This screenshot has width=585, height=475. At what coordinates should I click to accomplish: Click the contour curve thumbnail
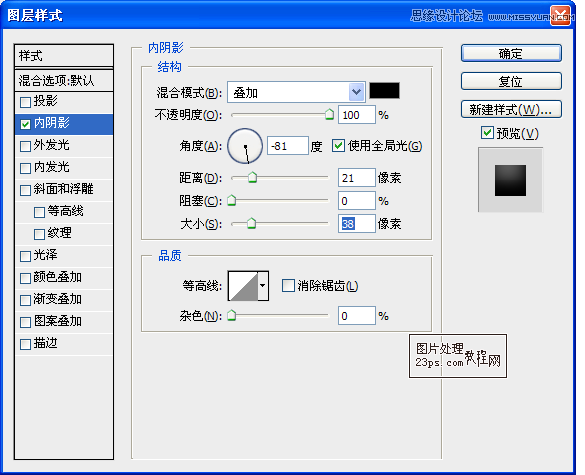coord(243,286)
